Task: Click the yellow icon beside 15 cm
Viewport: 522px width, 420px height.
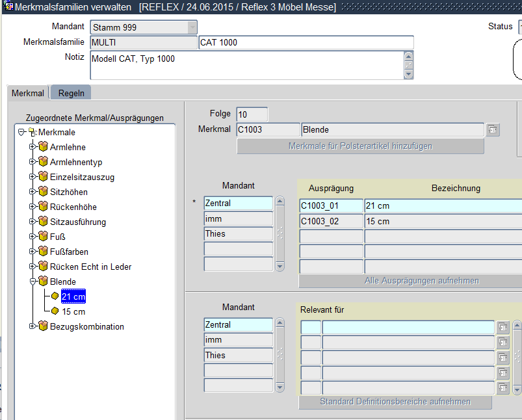Action: pos(55,311)
